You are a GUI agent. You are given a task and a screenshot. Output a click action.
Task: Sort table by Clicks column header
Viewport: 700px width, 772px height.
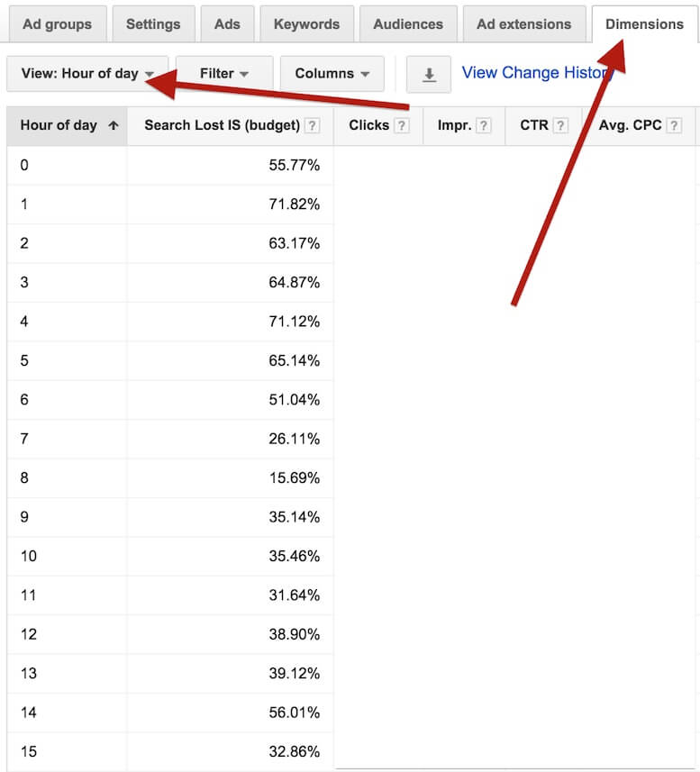coord(368,126)
